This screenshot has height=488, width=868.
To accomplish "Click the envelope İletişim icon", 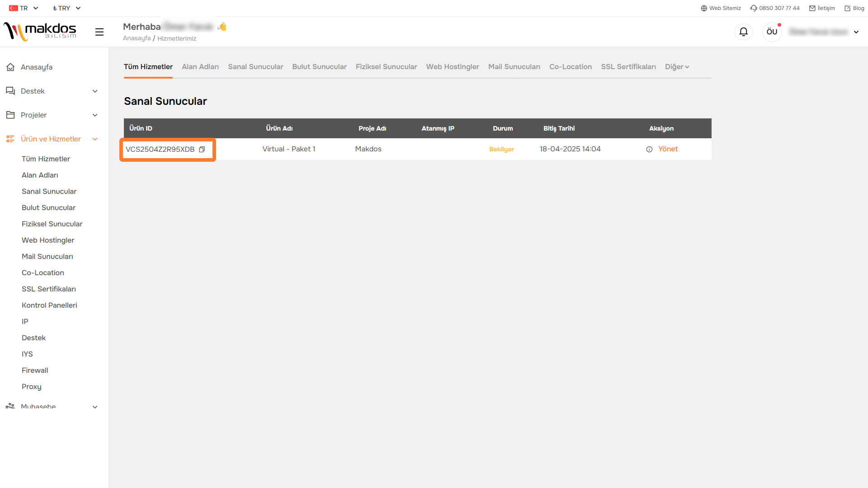I will [x=812, y=8].
